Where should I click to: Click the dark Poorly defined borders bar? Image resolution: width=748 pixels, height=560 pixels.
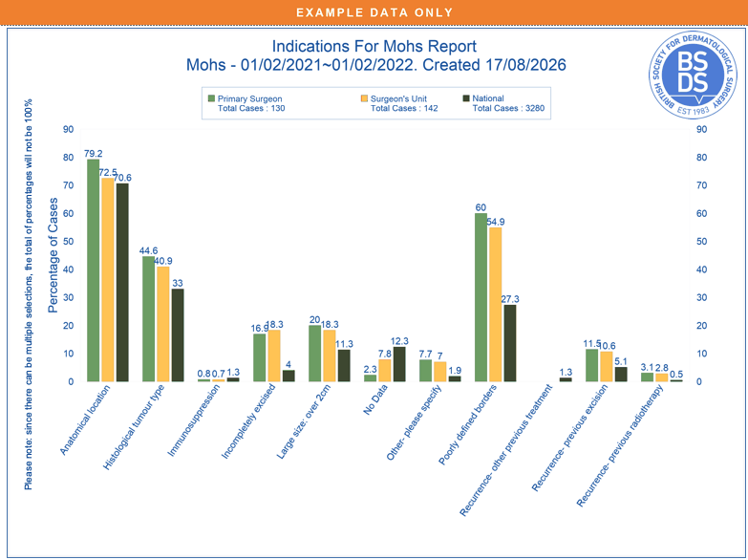tap(510, 343)
